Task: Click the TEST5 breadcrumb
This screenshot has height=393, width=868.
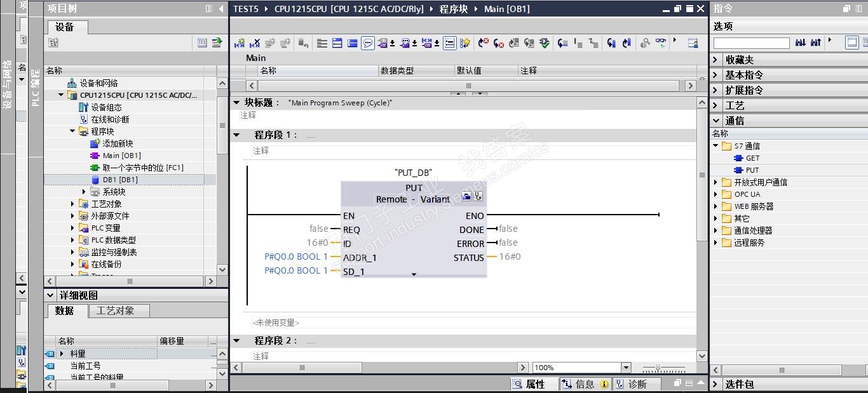Action: [x=246, y=9]
